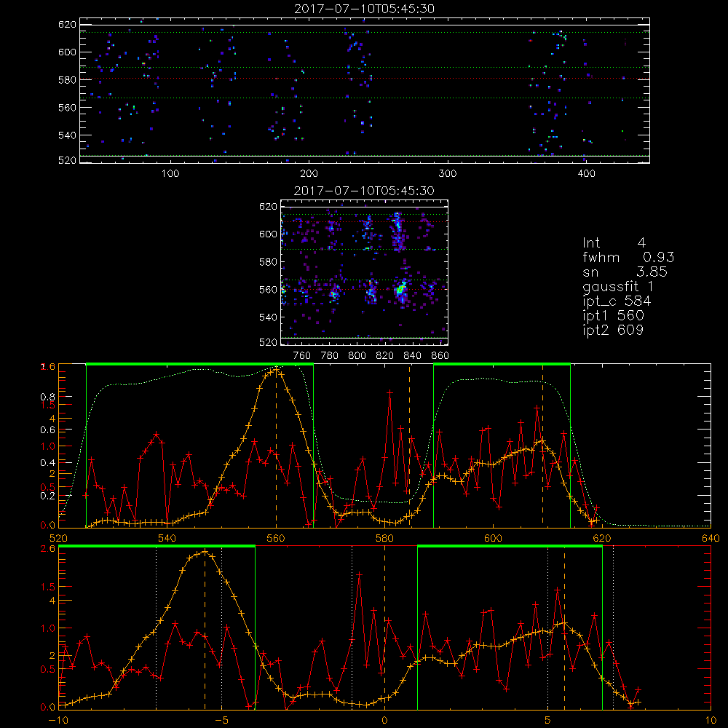Select the 'Int 4' parameter line
The image size is (728, 728).
[x=614, y=243]
